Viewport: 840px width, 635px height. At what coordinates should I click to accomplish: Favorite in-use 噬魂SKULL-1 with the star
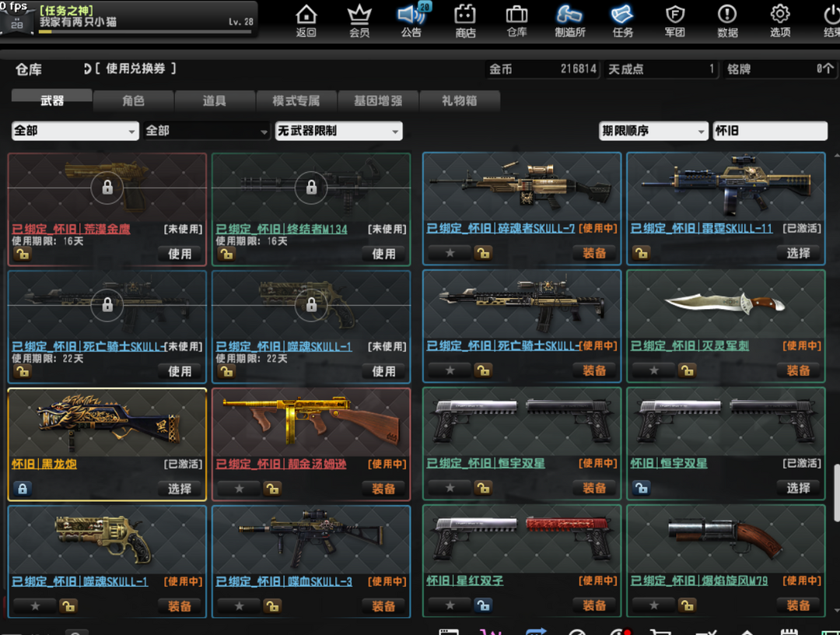point(35,605)
